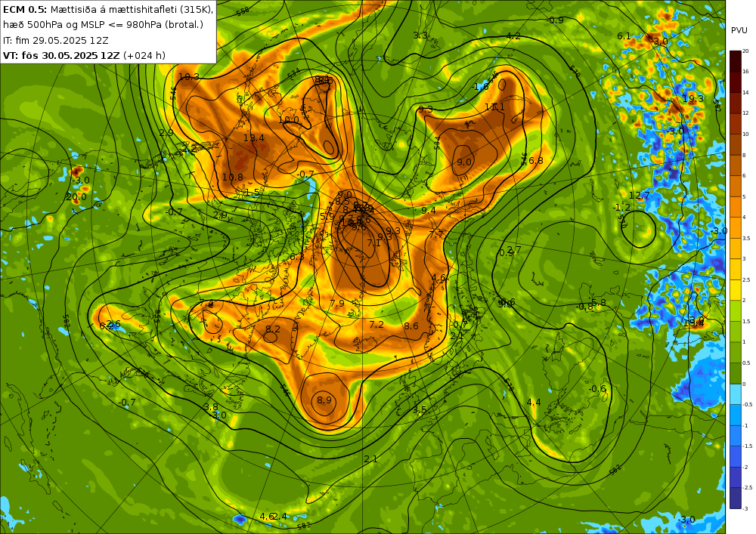Click the 3.5 value on the map
The image size is (756, 534).
419,410
